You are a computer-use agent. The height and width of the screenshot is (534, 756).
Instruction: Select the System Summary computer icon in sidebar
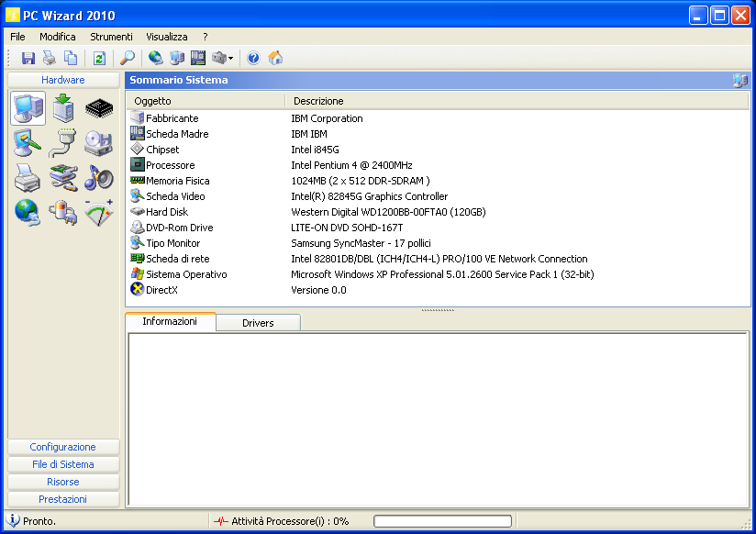(28, 108)
